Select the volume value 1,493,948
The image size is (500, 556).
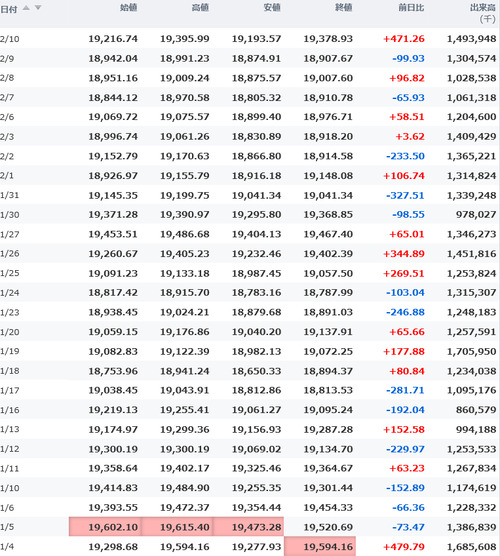pyautogui.click(x=472, y=39)
